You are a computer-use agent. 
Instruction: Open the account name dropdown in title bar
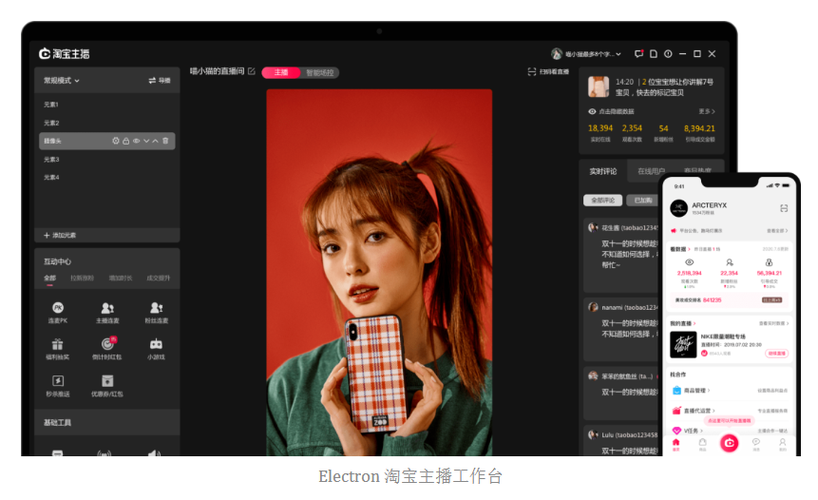pos(586,54)
